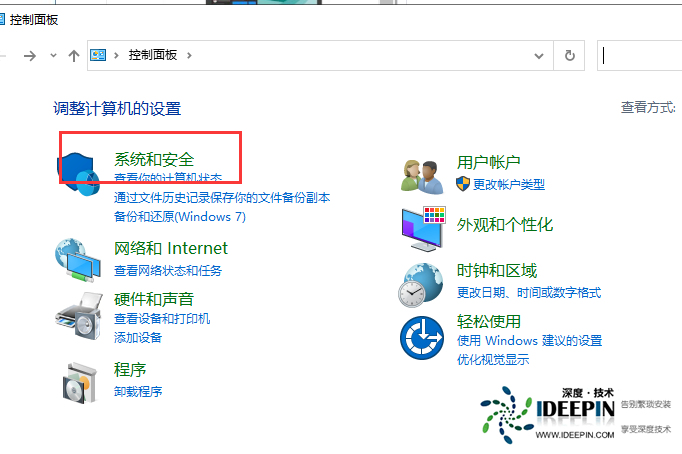Open the Clock and Region globe icon
The width and height of the screenshot is (682, 454).
[x=421, y=285]
